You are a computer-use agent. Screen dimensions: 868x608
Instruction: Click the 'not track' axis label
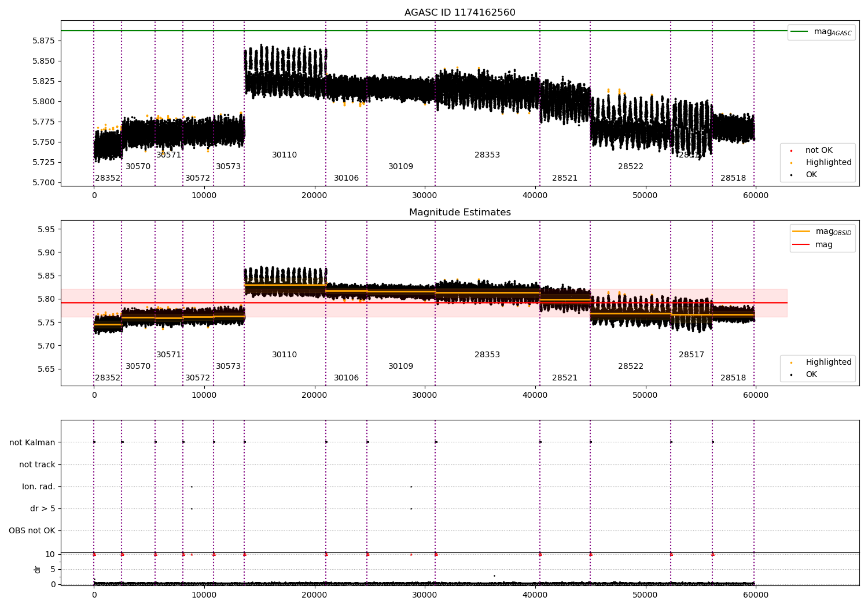click(37, 464)
